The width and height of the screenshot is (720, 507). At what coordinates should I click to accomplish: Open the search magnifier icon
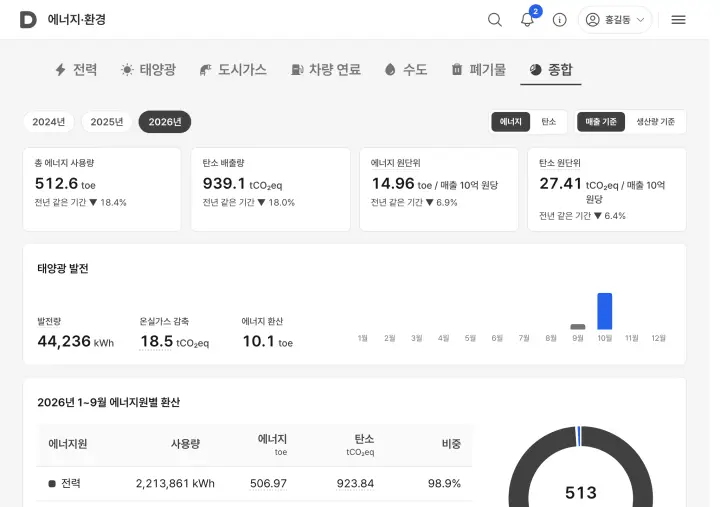click(495, 20)
